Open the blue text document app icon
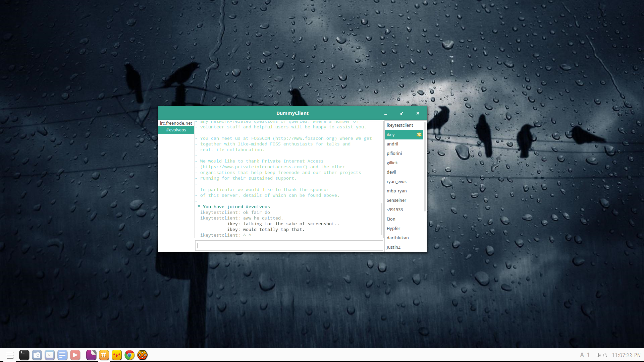644x362 pixels. 62,355
